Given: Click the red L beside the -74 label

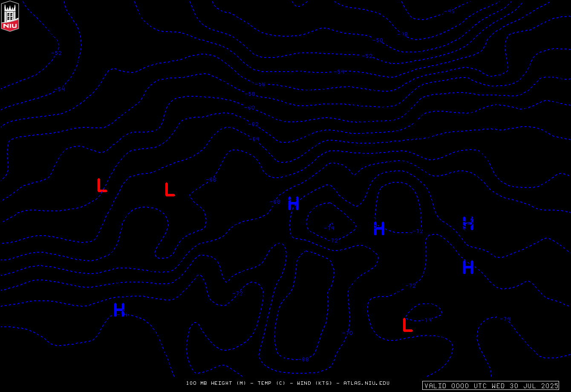Looking at the screenshot, I should 408,325.
